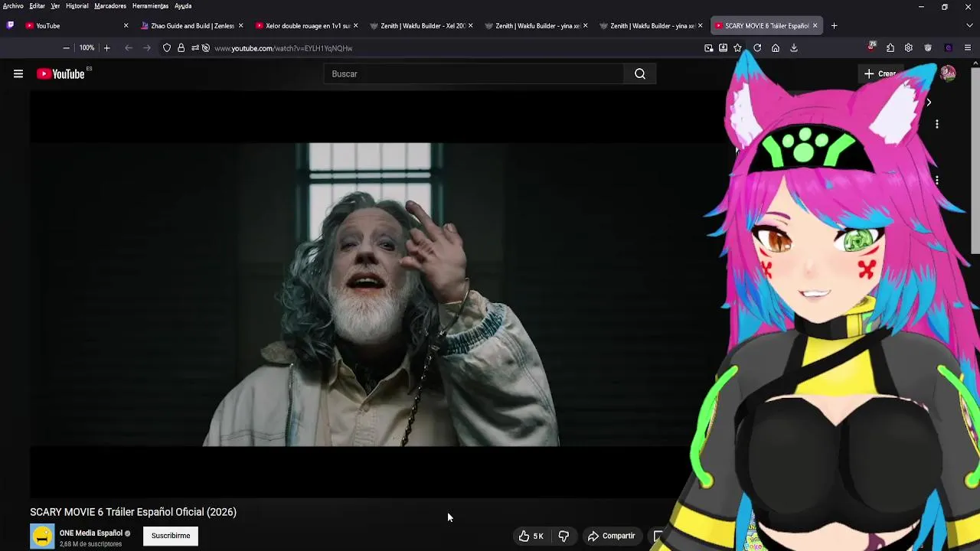Go to browser home page
Viewport: 980px width, 551px height.
pos(776,48)
